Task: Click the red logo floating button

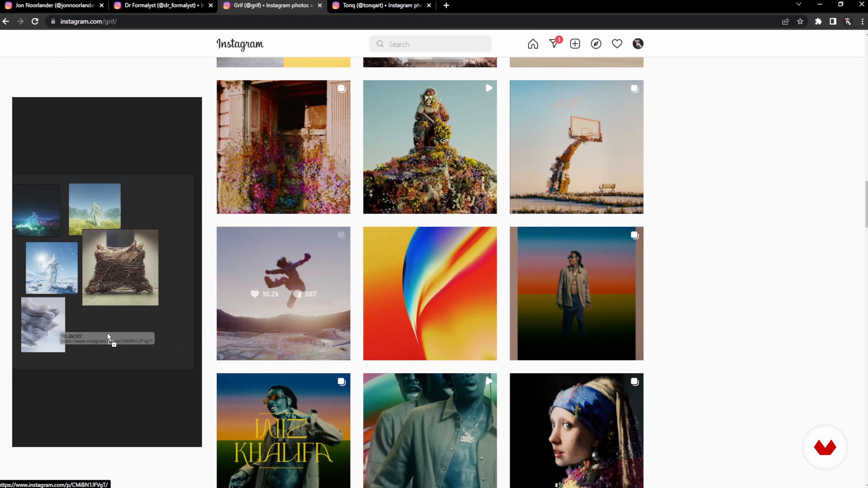Action: [x=825, y=447]
